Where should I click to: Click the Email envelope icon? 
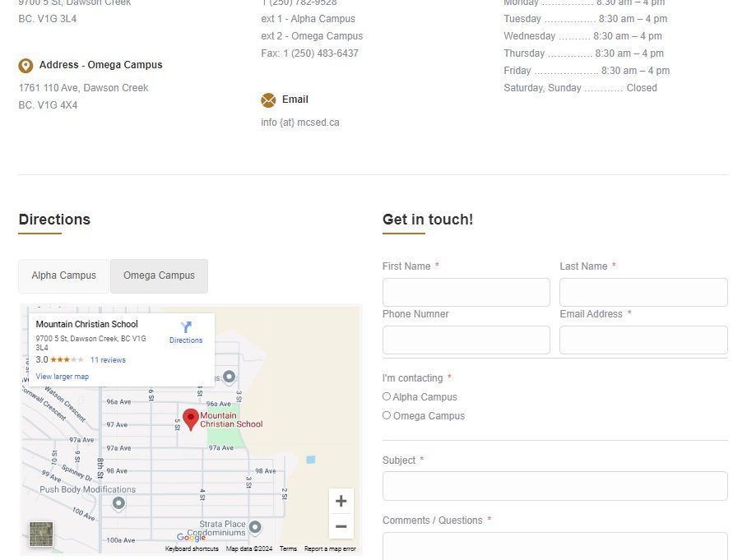(x=268, y=100)
